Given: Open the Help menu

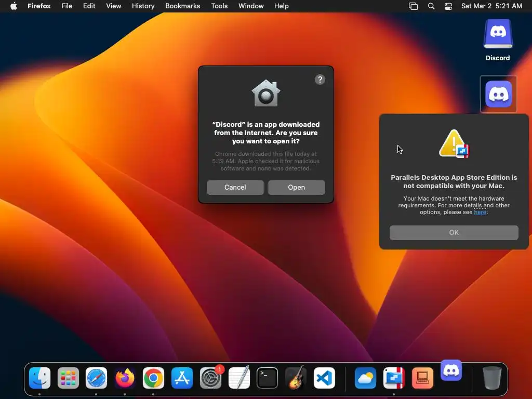Looking at the screenshot, I should 281,6.
